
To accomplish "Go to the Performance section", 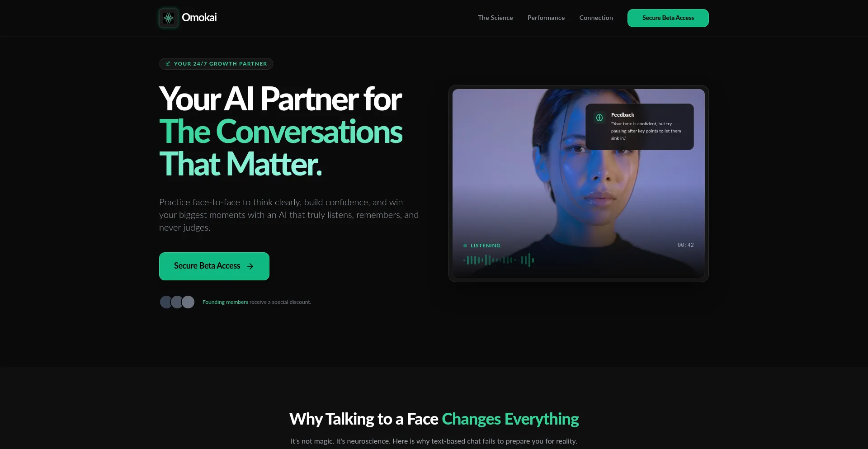I will pyautogui.click(x=546, y=18).
